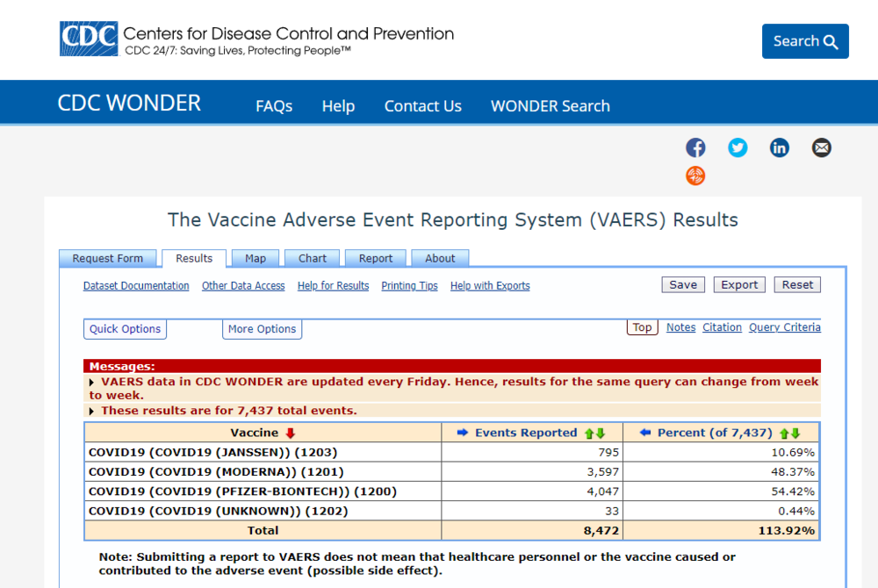Expand the More Options panel
The image size is (878, 588).
click(262, 329)
